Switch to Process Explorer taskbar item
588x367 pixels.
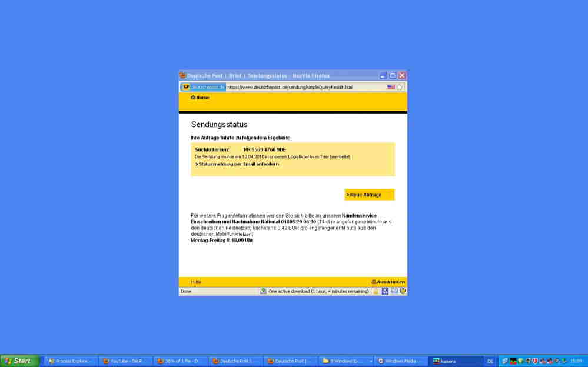pyautogui.click(x=70, y=361)
